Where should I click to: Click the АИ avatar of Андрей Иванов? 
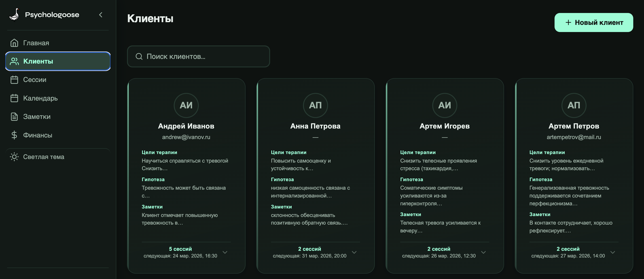coord(186,105)
